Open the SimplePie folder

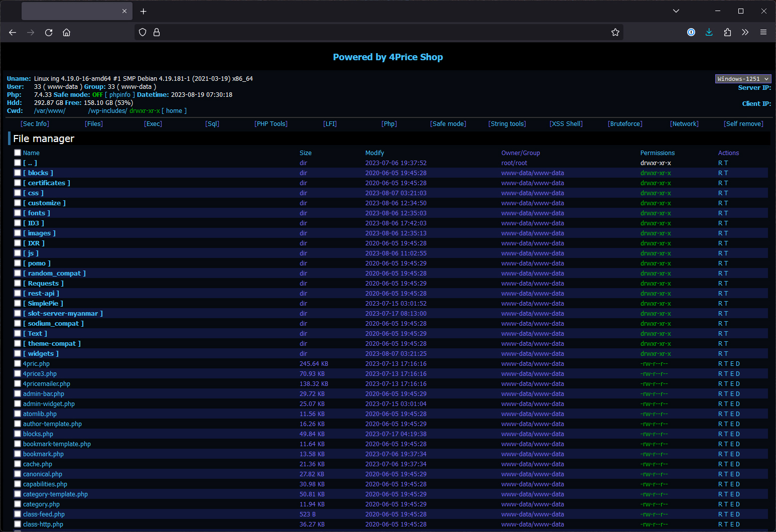[43, 304]
